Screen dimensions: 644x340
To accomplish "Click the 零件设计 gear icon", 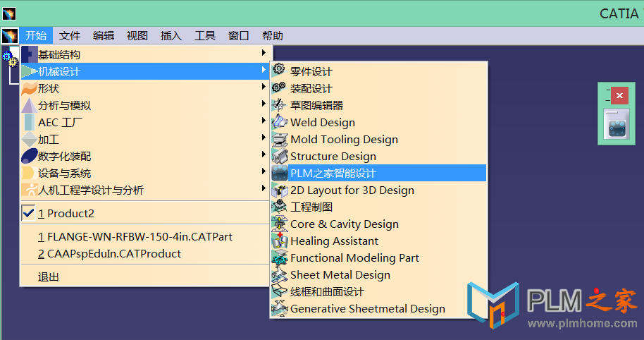I will [279, 69].
